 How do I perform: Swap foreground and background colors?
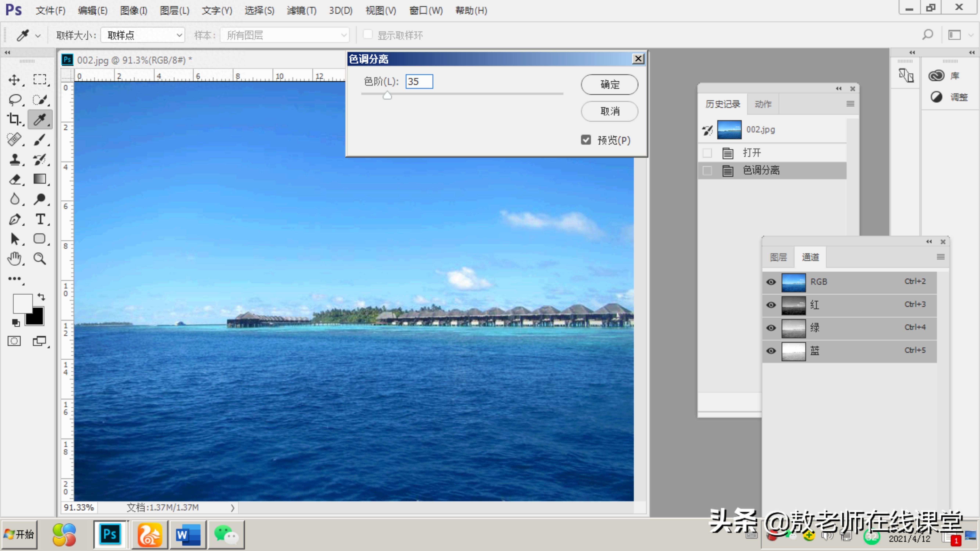click(x=41, y=297)
